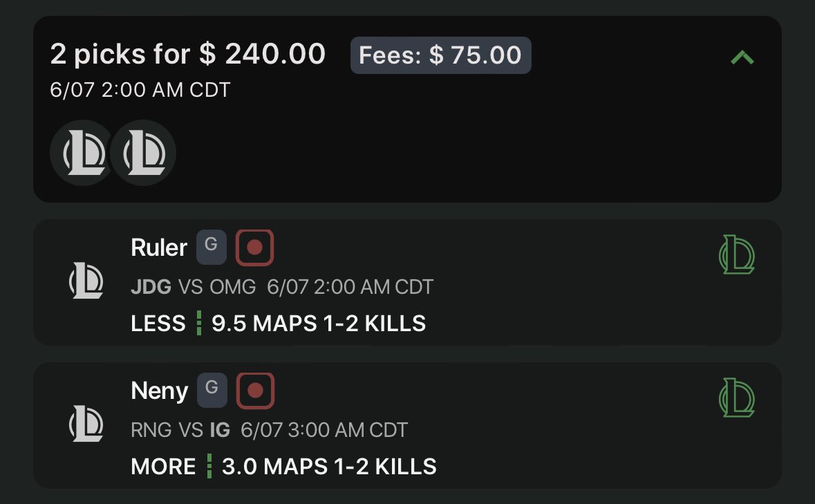Select the second League of Legends circle icon
This screenshot has width=815, height=504.
144,153
